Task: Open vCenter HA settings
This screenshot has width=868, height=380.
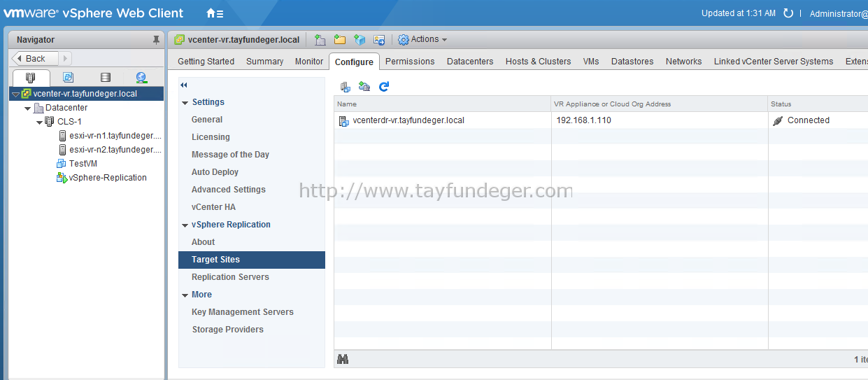Action: [213, 207]
